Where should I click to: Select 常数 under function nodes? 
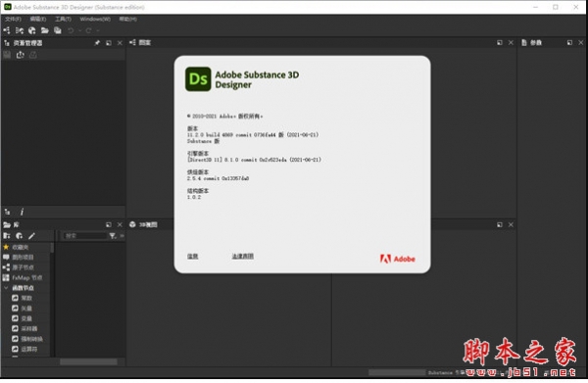pos(26,299)
